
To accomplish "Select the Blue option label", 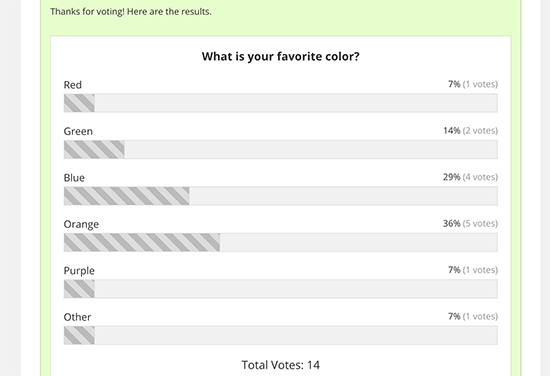I will tap(74, 178).
